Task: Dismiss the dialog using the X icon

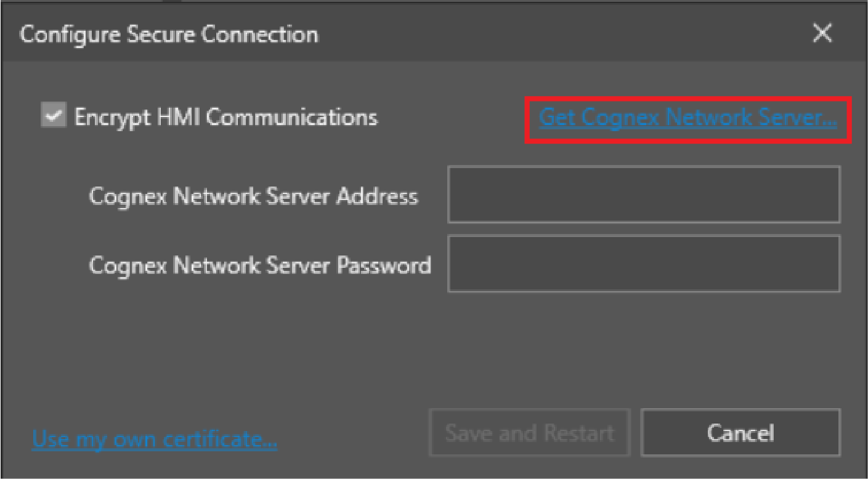Action: tap(822, 34)
